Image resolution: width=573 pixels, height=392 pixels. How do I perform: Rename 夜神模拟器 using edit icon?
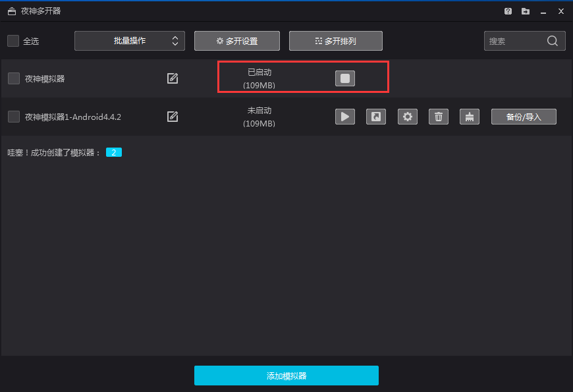pos(173,78)
